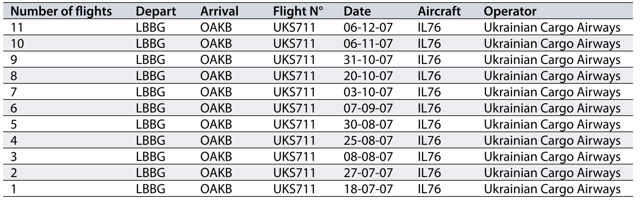Select the "Operator" column header
Image resolution: width=644 pixels, height=200 pixels.
click(x=510, y=11)
